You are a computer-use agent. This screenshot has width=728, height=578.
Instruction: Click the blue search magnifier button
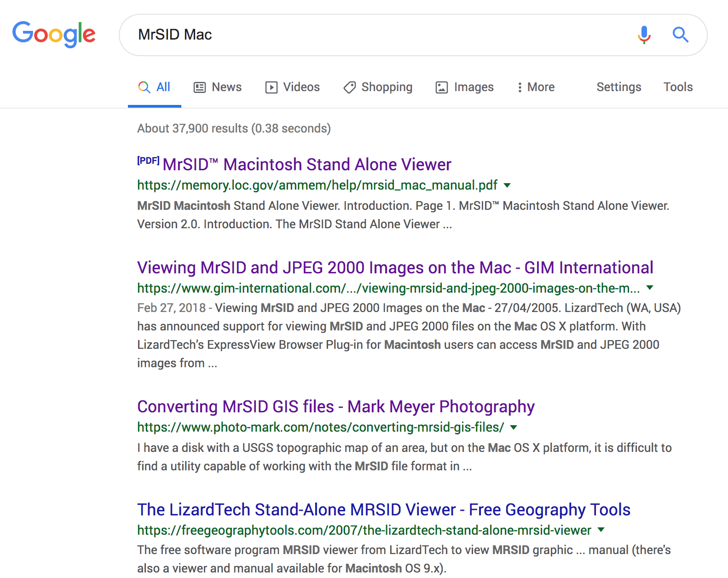point(680,35)
